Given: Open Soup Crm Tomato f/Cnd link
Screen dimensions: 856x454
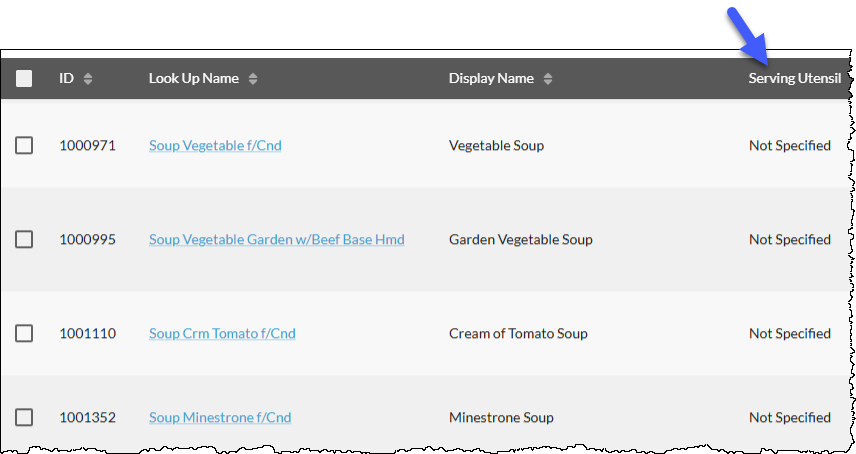Looking at the screenshot, I should click(222, 333).
